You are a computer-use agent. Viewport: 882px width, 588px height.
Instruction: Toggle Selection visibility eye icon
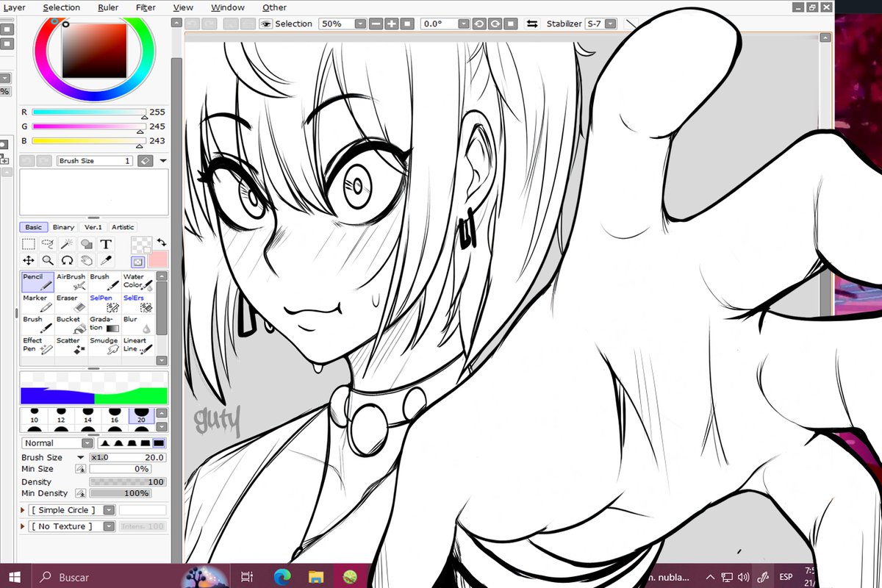[267, 24]
